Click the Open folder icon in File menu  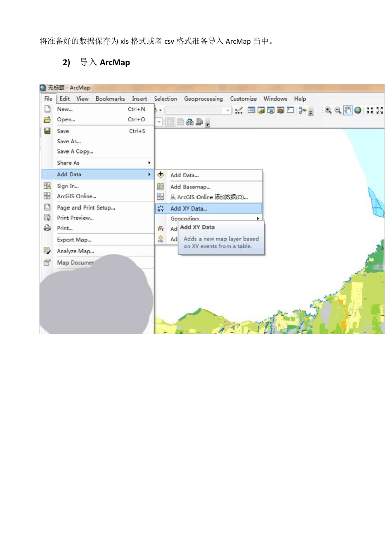pyautogui.click(x=47, y=119)
